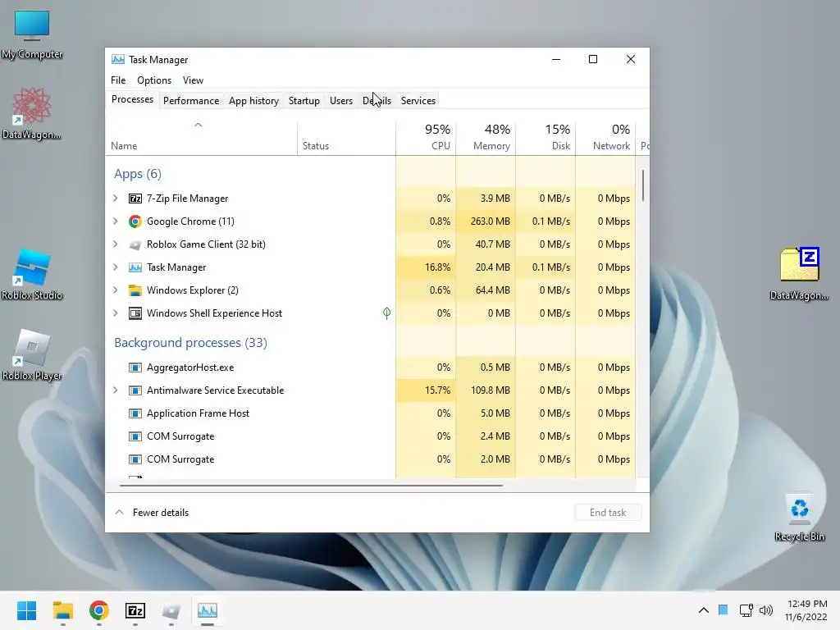Click the horizontal scrollbar thumb
Image resolution: width=840 pixels, height=630 pixels.
click(311, 486)
